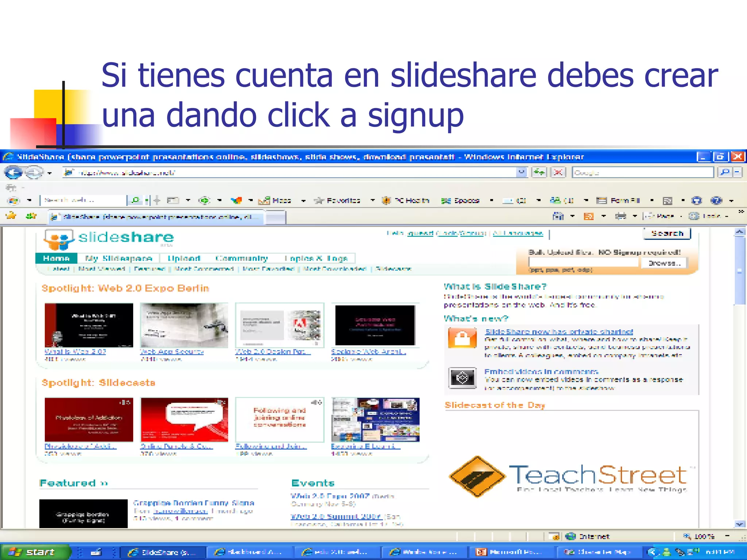Click the Home icon in command bar

[558, 216]
